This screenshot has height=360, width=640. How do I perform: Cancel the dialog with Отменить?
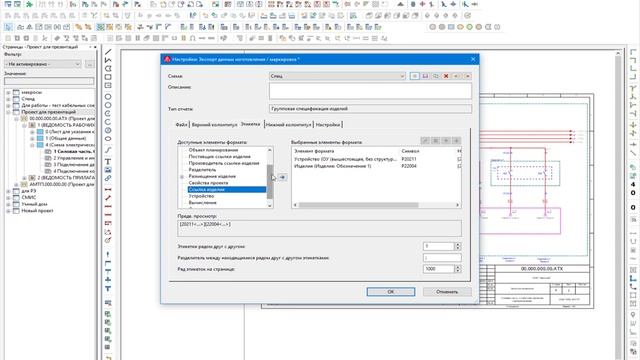click(447, 292)
